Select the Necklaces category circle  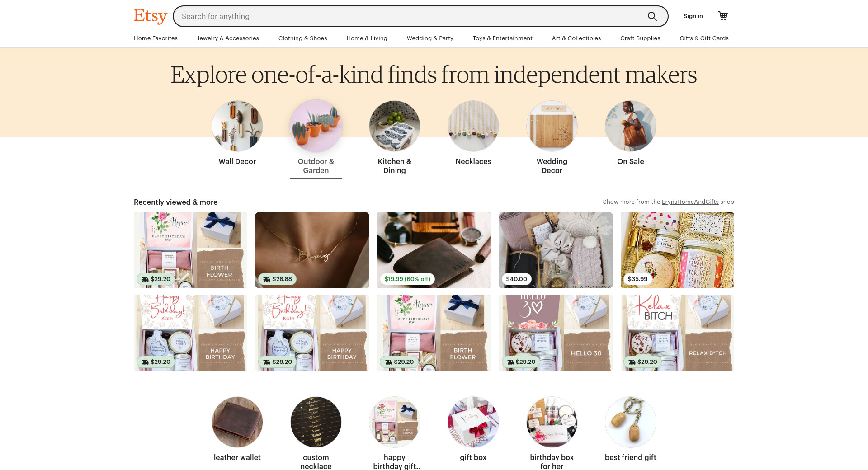[x=473, y=126]
